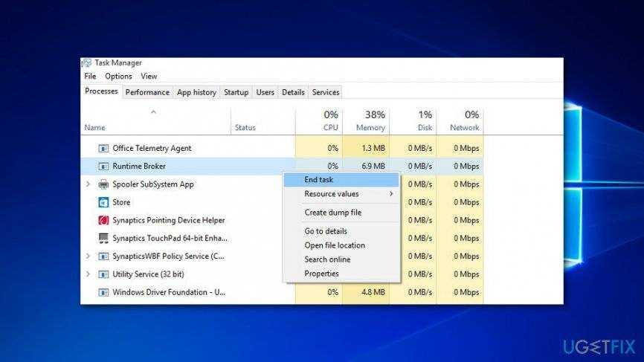Click the Synaptics Pointing Device Helper icon

click(x=103, y=221)
